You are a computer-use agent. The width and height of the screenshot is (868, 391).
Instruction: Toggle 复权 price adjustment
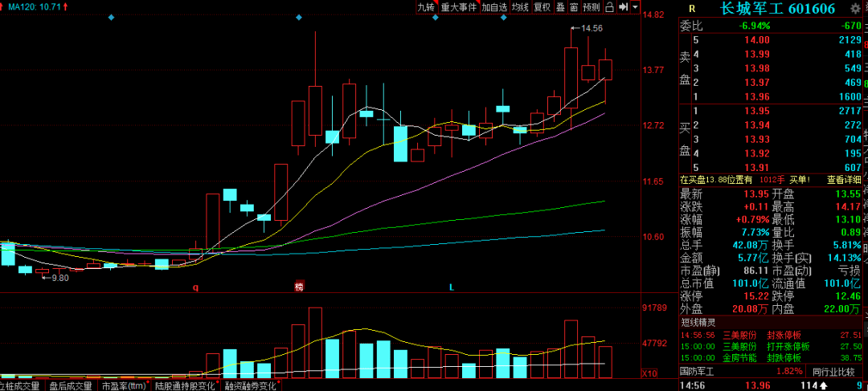pyautogui.click(x=542, y=7)
